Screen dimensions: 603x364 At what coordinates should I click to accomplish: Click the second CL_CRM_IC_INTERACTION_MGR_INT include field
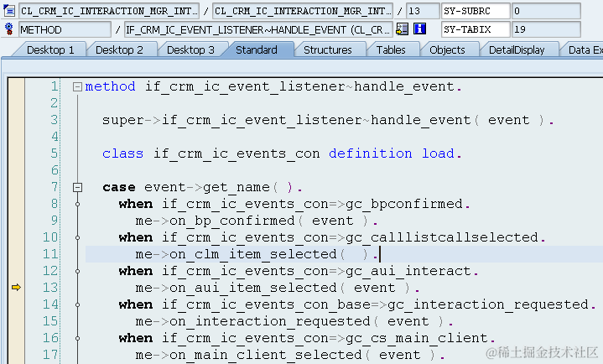[303, 11]
